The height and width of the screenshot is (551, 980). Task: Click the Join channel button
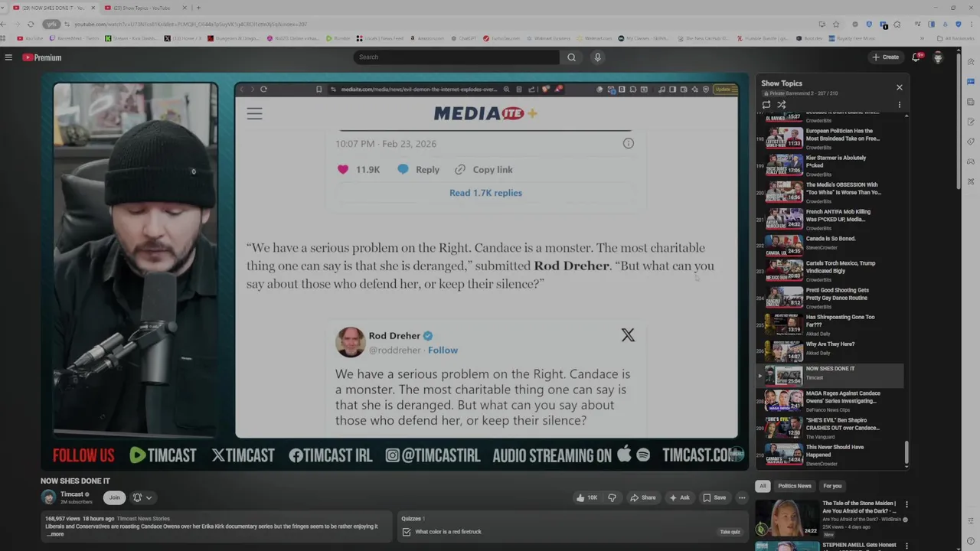click(x=114, y=497)
